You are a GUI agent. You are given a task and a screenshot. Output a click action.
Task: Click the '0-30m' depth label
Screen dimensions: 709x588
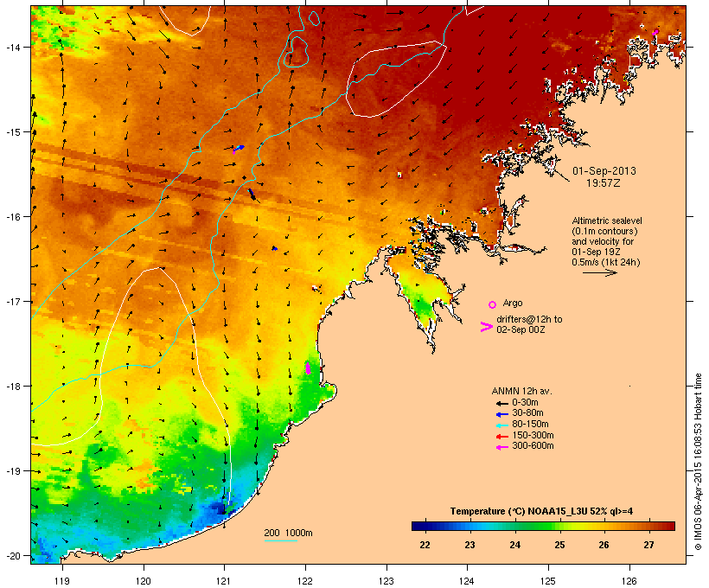click(525, 403)
